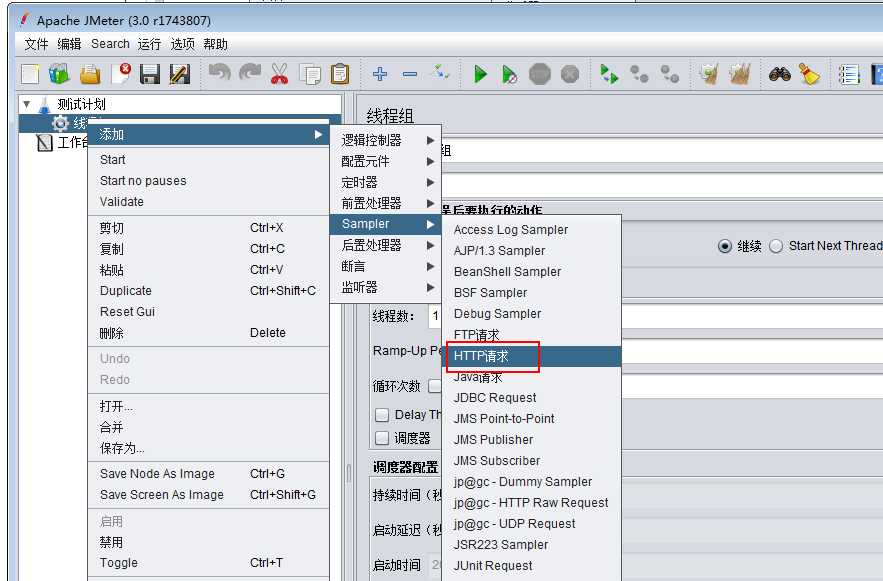Click the Save As pencil icon
883x581 pixels.
click(180, 74)
